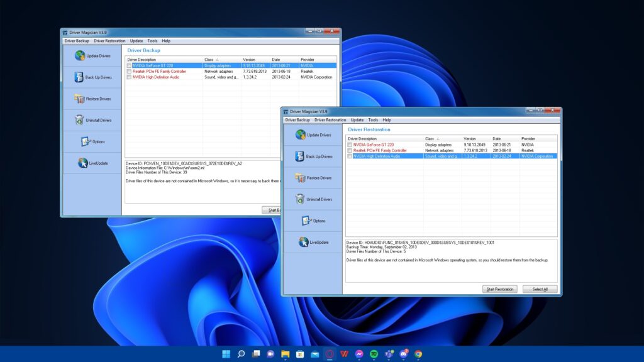Click the 'Device ID: HDAUDIO' info line in Driver Restoration

click(420, 243)
